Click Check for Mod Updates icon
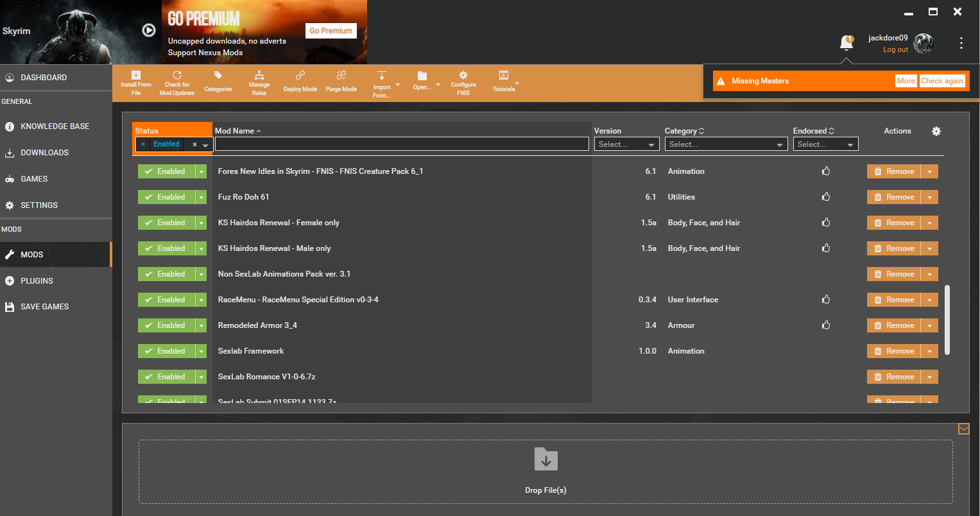 point(177,75)
